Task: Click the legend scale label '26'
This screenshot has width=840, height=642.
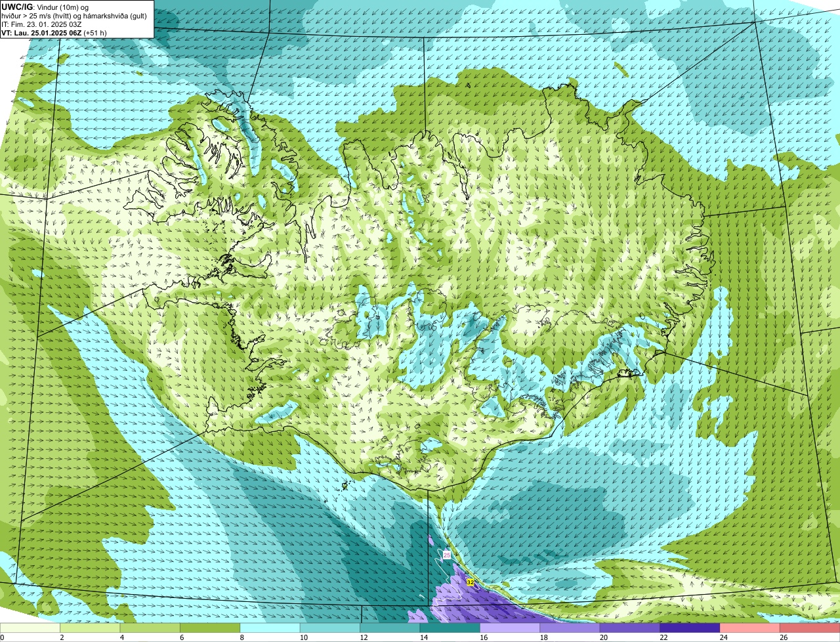Action: pyautogui.click(x=784, y=637)
